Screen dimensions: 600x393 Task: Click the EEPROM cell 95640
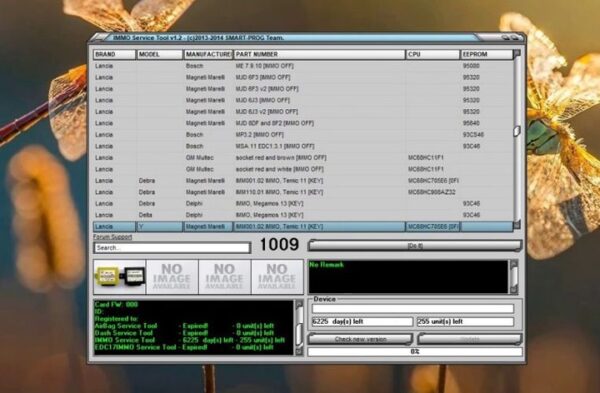tap(471, 123)
